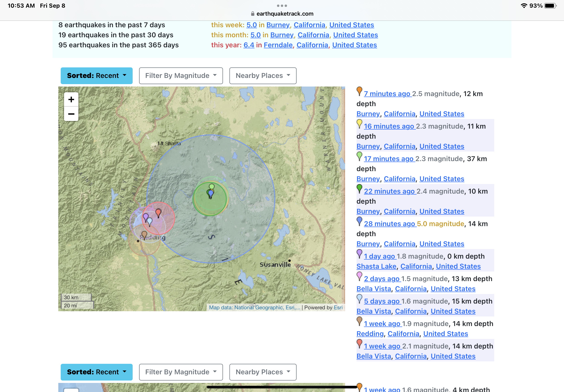Click California in this month row
Image resolution: width=564 pixels, height=392 pixels.
(x=313, y=35)
